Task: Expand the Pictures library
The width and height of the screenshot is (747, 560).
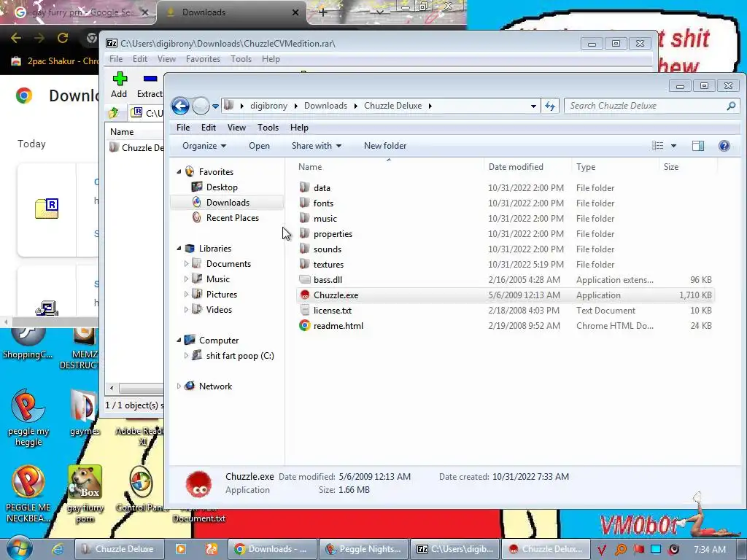Action: coord(186,295)
